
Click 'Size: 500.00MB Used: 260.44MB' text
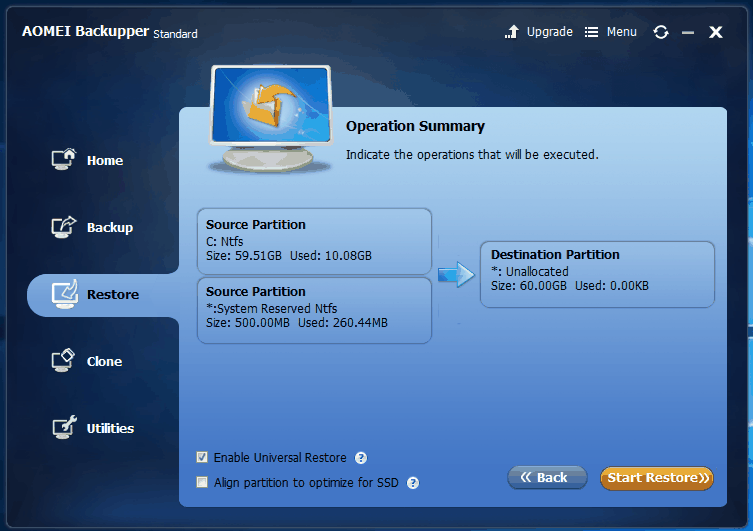click(x=297, y=323)
